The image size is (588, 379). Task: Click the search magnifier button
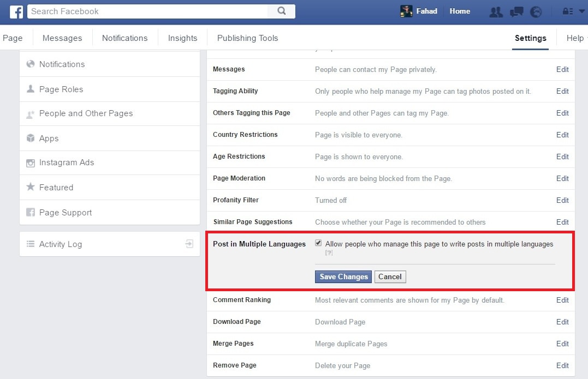[x=282, y=11]
